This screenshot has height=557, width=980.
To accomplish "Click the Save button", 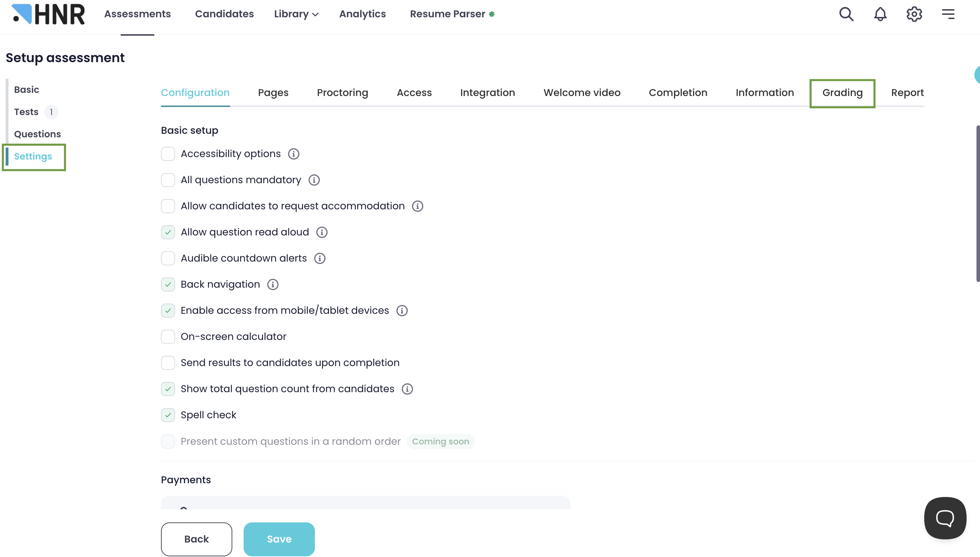I will coord(279,539).
